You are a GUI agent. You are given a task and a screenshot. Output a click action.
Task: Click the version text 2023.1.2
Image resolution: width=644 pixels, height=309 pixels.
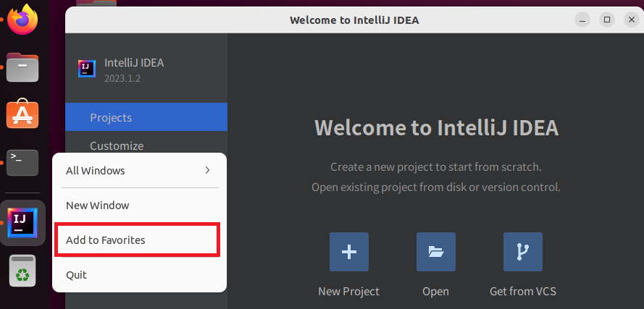click(122, 78)
